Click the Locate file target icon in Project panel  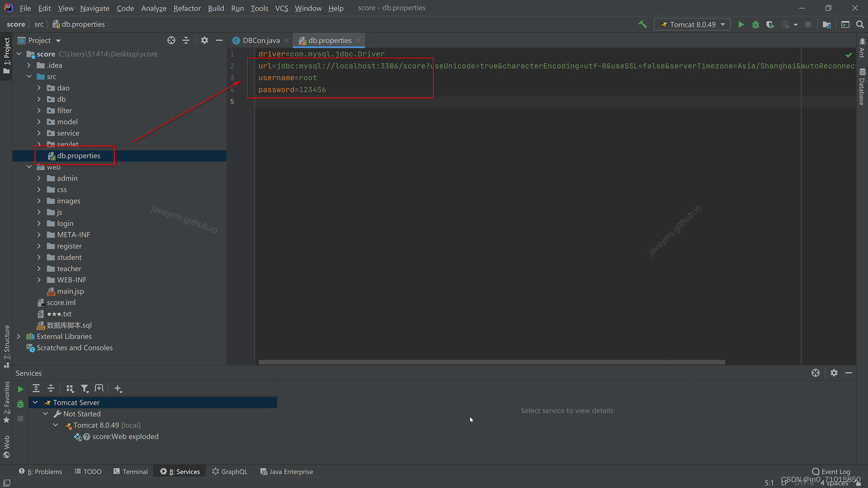coord(171,40)
